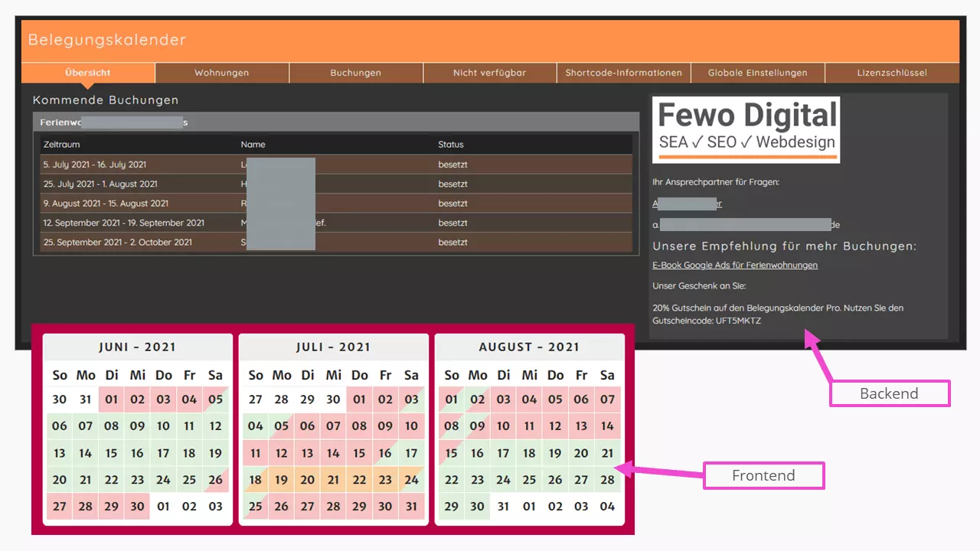The height and width of the screenshot is (551, 980).
Task: Select the Nicht verfügbar tab
Action: point(490,73)
